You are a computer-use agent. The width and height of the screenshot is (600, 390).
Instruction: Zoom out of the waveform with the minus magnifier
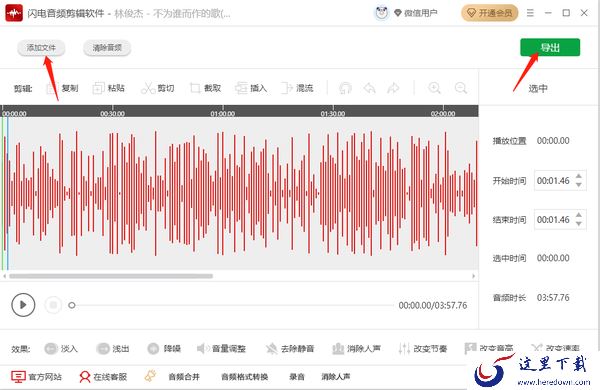(461, 88)
